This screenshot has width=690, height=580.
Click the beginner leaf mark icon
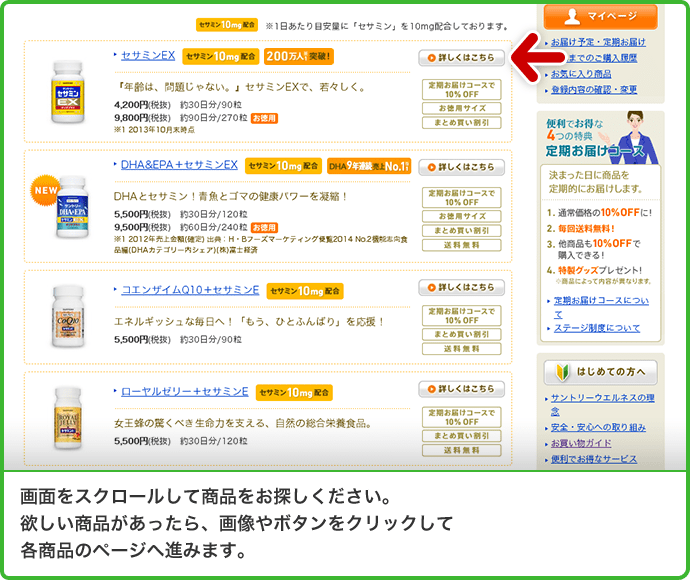(x=562, y=372)
